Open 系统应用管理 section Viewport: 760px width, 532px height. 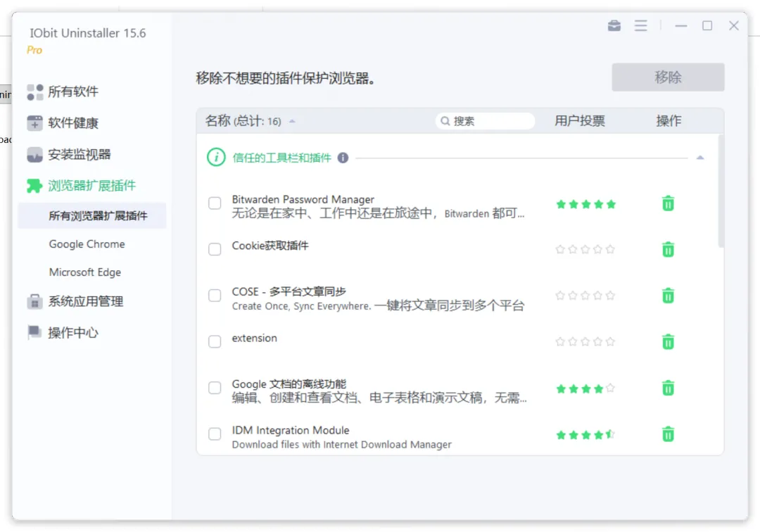pyautogui.click(x=86, y=301)
